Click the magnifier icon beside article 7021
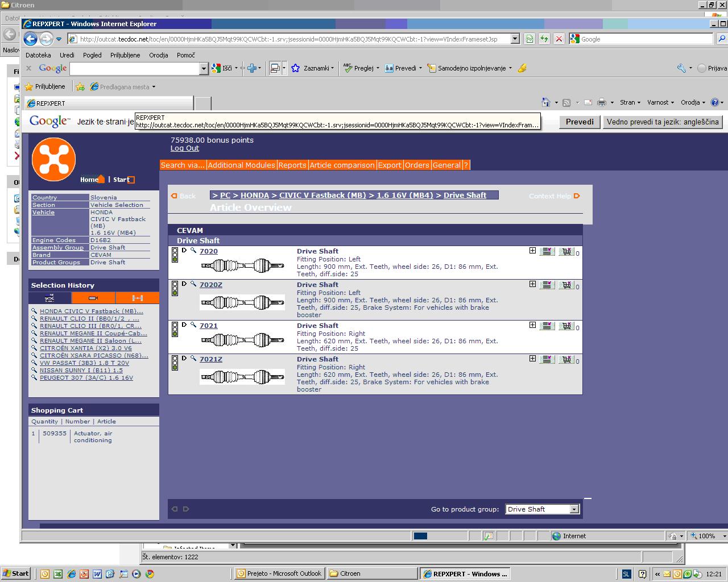 click(193, 325)
